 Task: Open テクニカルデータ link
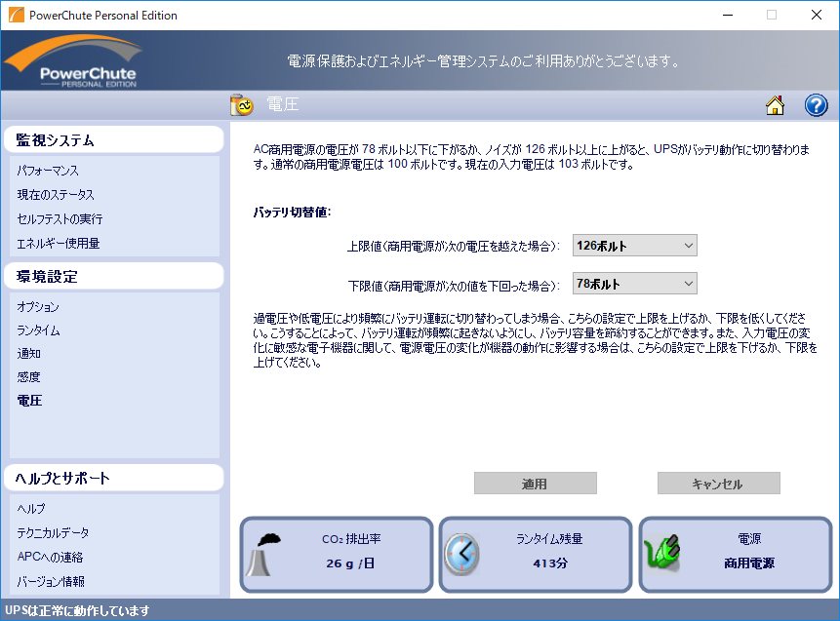(53, 532)
